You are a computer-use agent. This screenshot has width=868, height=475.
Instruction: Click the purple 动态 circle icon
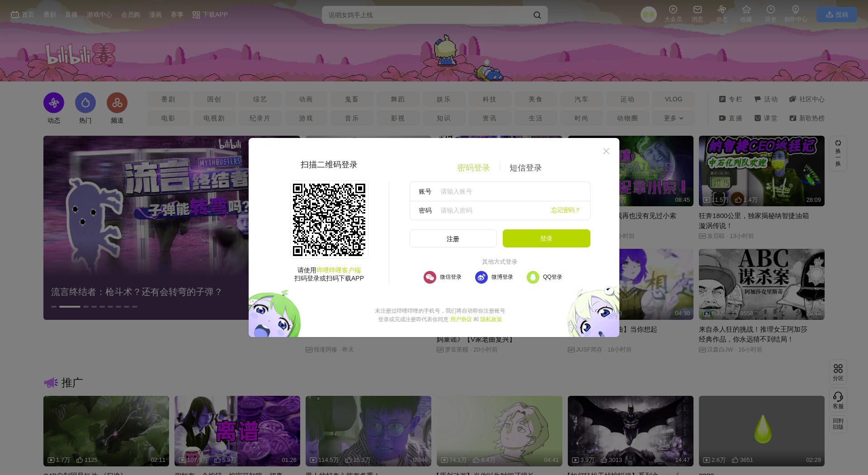(x=54, y=103)
